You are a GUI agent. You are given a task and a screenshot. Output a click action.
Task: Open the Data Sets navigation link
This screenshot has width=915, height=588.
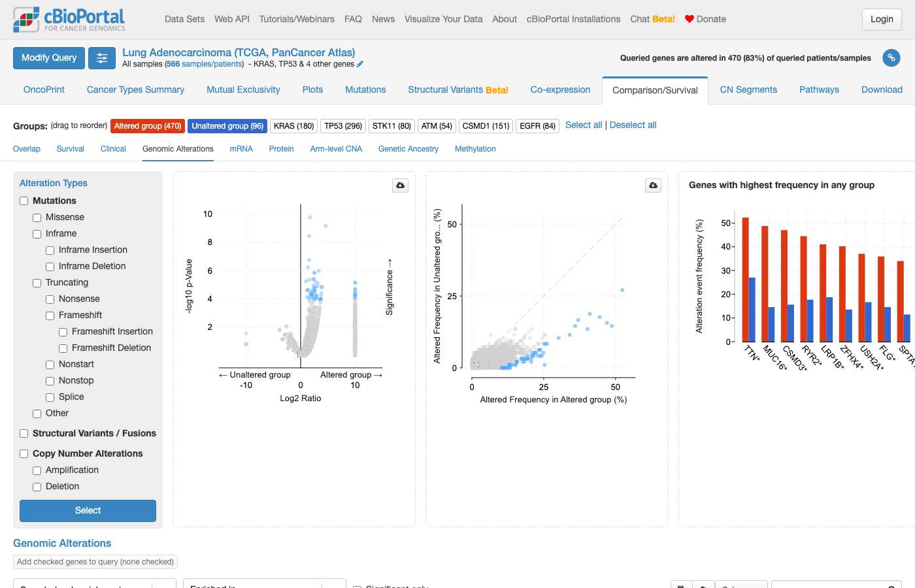(x=184, y=20)
